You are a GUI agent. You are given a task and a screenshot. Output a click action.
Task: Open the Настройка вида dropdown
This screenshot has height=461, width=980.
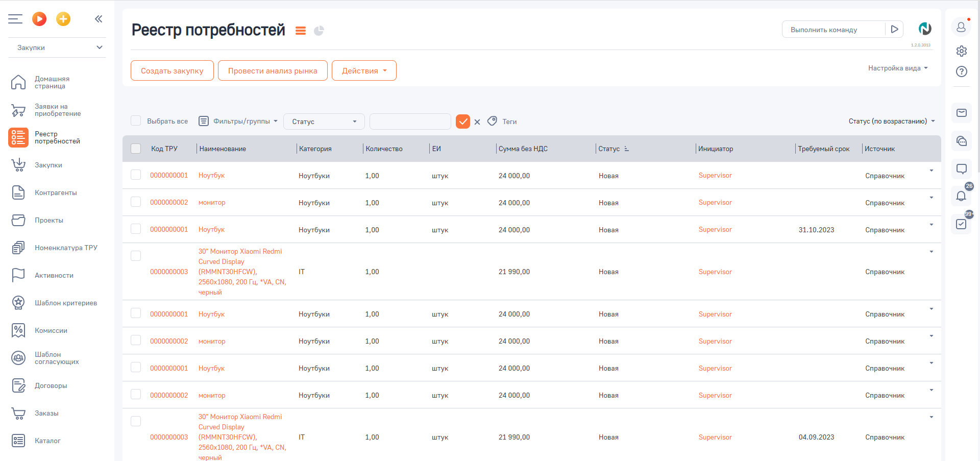click(898, 68)
